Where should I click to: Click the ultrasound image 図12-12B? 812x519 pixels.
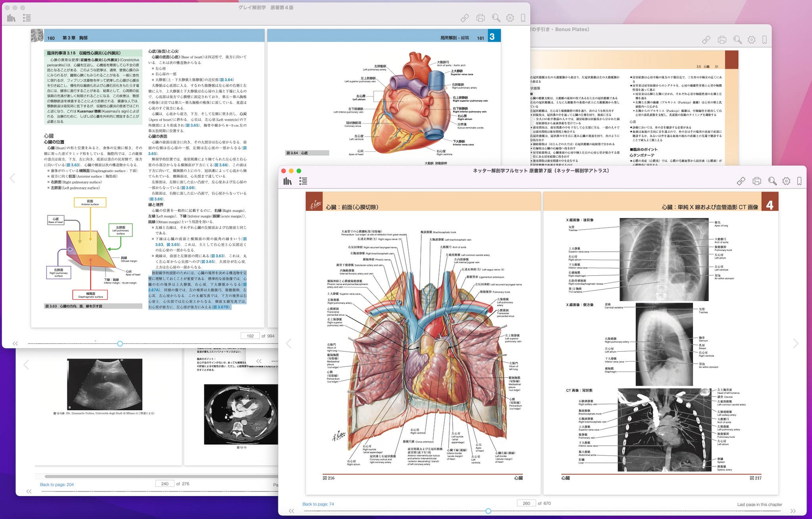click(105, 384)
